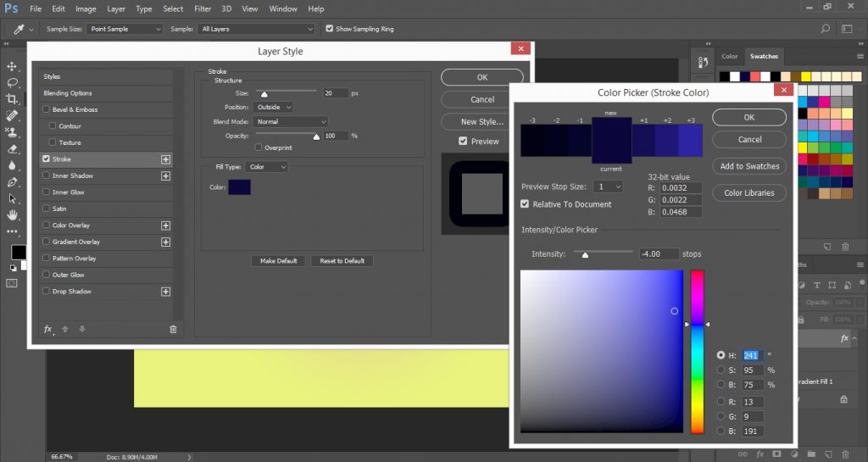
Task: Click Add to Swatches button
Action: (749, 166)
